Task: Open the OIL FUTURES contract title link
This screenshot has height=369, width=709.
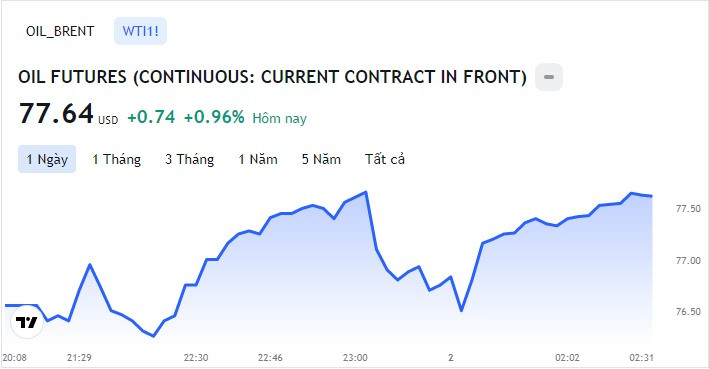Action: [x=272, y=77]
